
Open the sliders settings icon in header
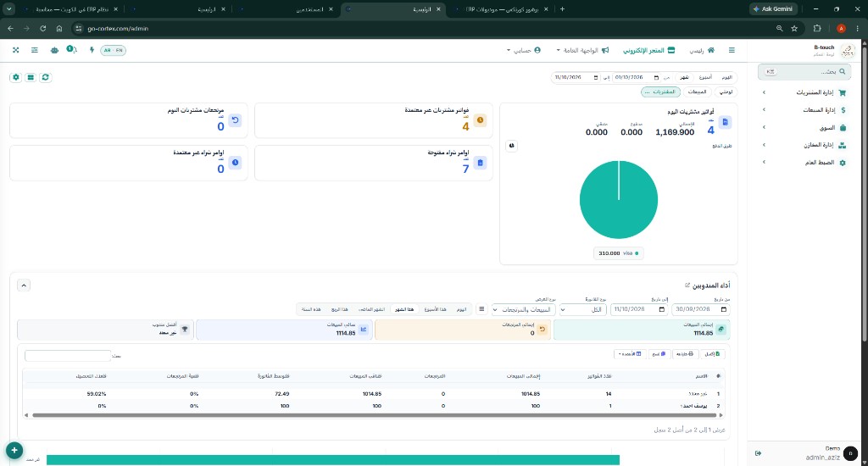34,50
